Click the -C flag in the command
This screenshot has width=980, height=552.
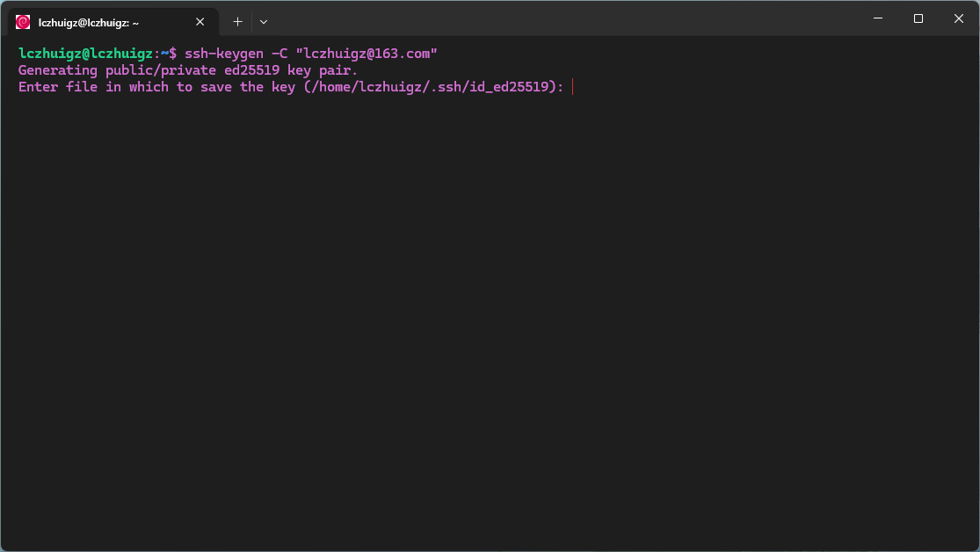pos(279,54)
